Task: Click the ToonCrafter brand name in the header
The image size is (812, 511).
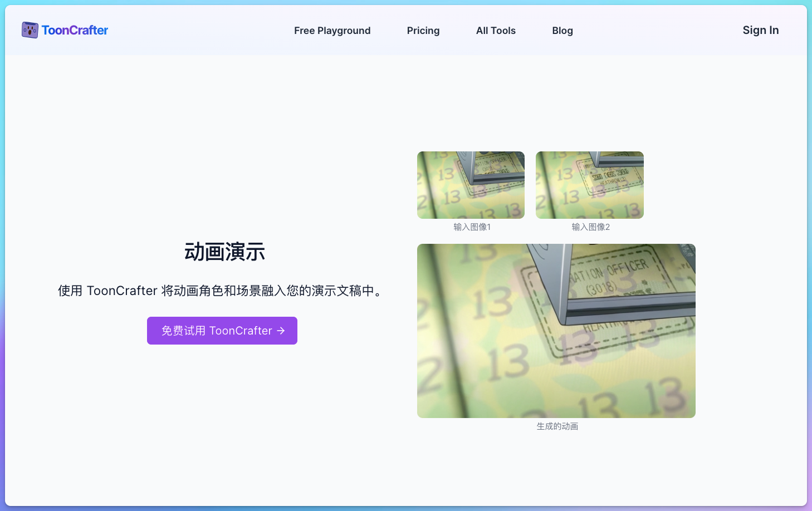Action: tap(75, 30)
